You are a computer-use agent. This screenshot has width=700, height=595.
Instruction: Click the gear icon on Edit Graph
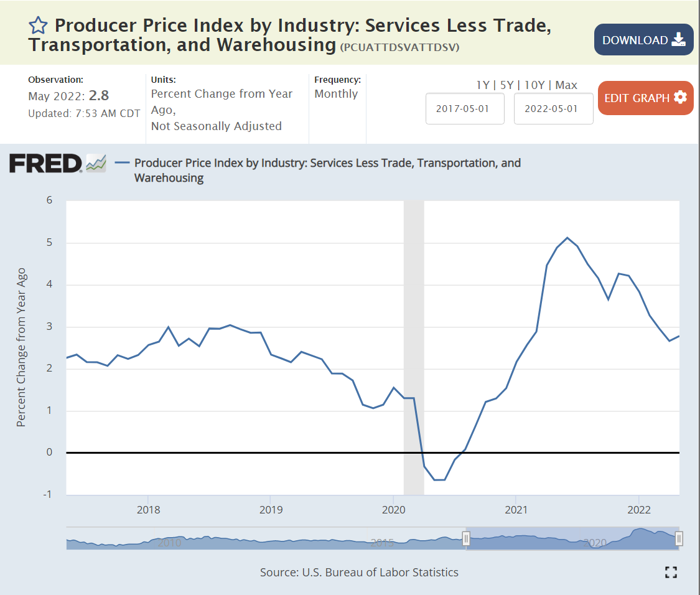coord(680,98)
